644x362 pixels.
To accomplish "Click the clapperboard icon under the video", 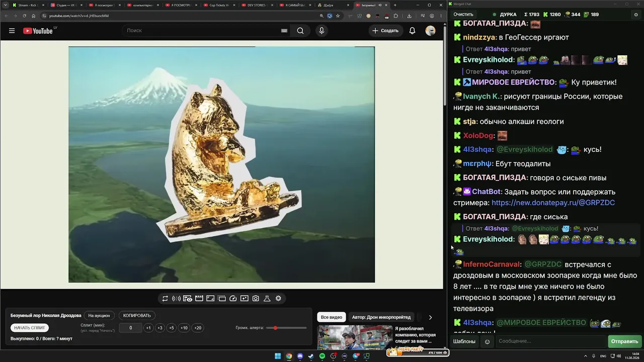I will point(199,299).
